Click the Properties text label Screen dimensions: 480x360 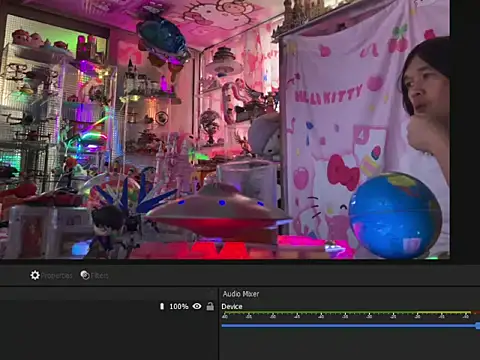(x=56, y=276)
